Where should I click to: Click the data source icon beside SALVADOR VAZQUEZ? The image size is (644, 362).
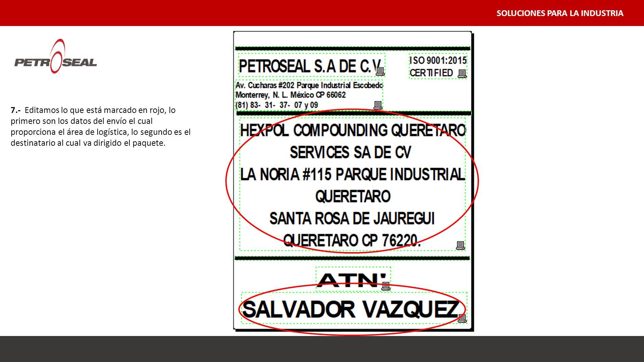[462, 318]
